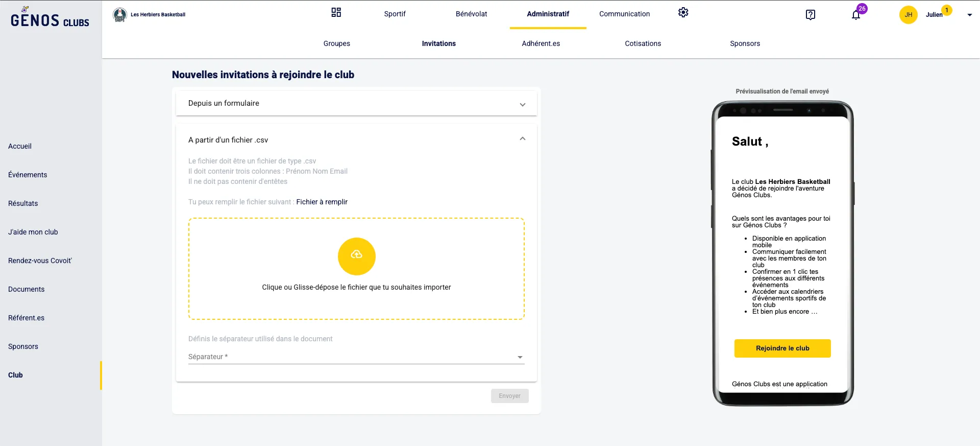Open the Communication tab
Viewport: 980px width, 446px height.
pos(625,14)
